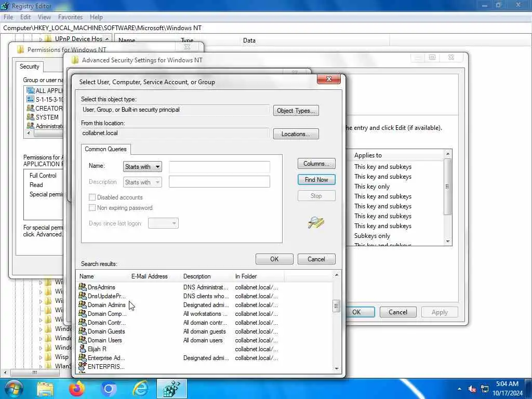Launch Firefox from the taskbar
This screenshot has height=399, width=532.
coord(77,389)
